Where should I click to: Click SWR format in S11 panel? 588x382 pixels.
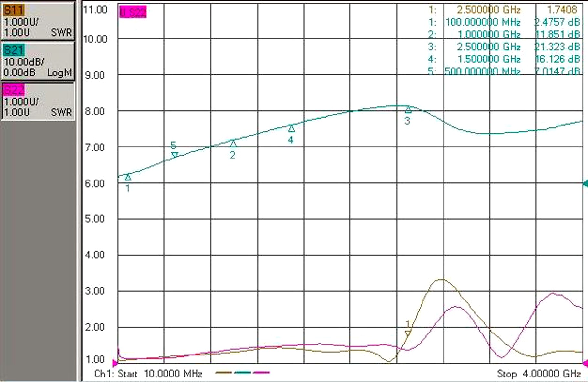click(x=61, y=33)
